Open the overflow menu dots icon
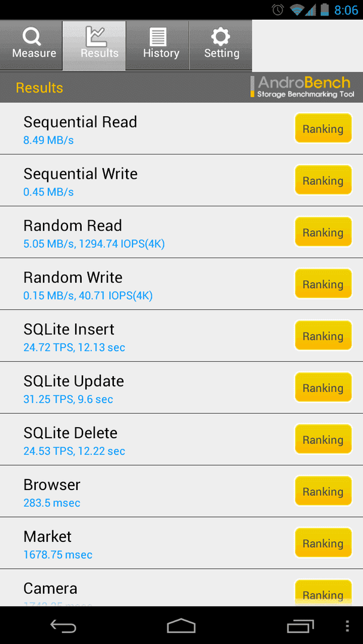This screenshot has height=644, width=363. point(348,626)
